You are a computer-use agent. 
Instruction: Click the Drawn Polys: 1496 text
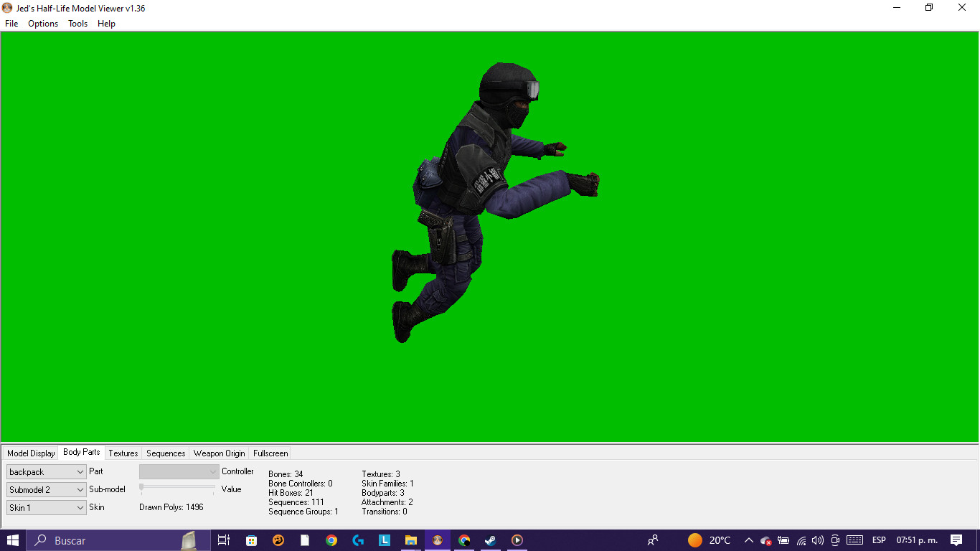click(171, 507)
